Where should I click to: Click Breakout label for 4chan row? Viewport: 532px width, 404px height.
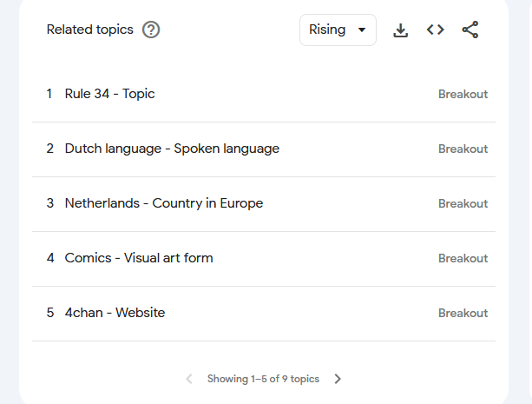463,314
